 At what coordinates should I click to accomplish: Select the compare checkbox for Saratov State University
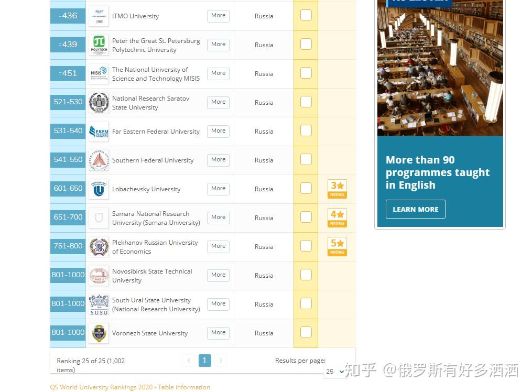(306, 102)
